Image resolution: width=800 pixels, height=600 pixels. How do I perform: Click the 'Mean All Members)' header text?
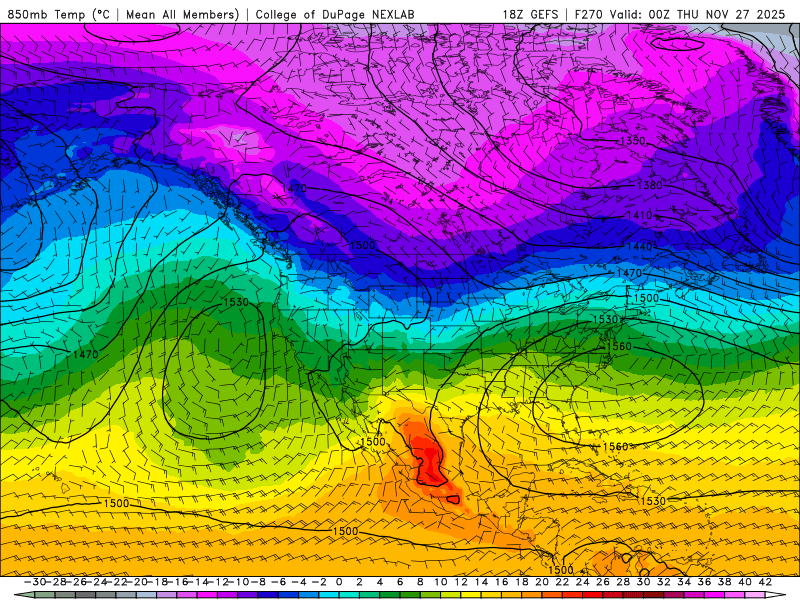point(183,14)
